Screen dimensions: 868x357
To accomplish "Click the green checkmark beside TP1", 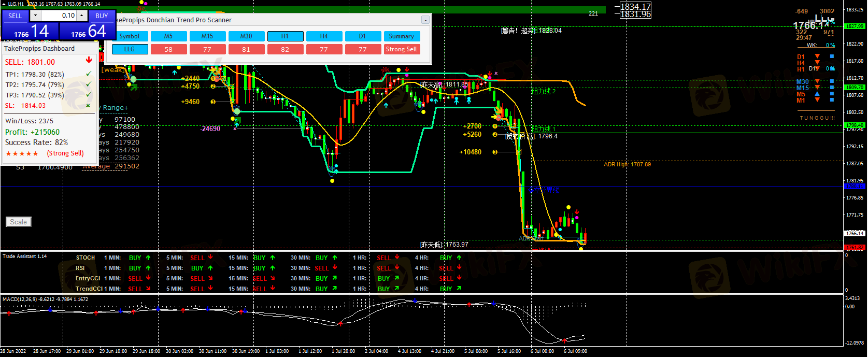I will tap(89, 74).
